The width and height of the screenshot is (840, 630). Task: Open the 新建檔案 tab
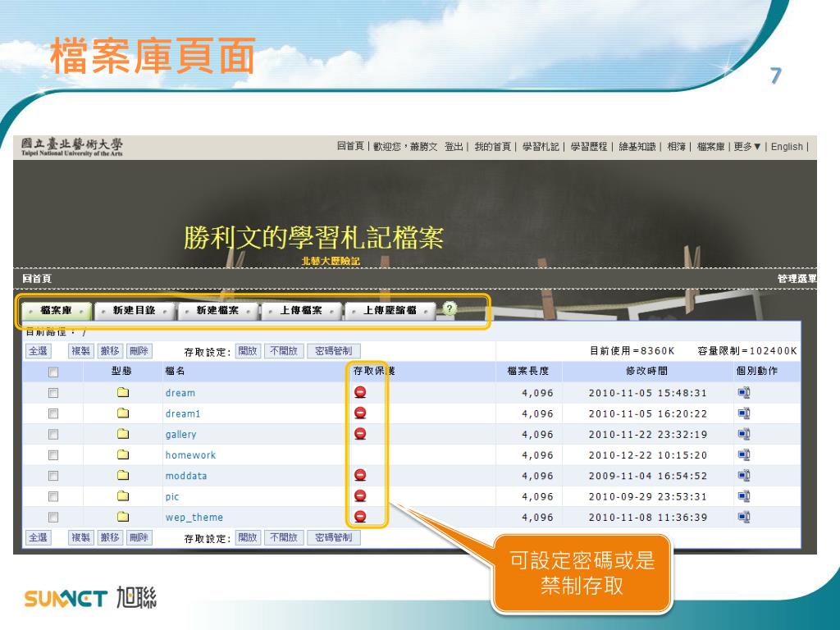tap(217, 310)
